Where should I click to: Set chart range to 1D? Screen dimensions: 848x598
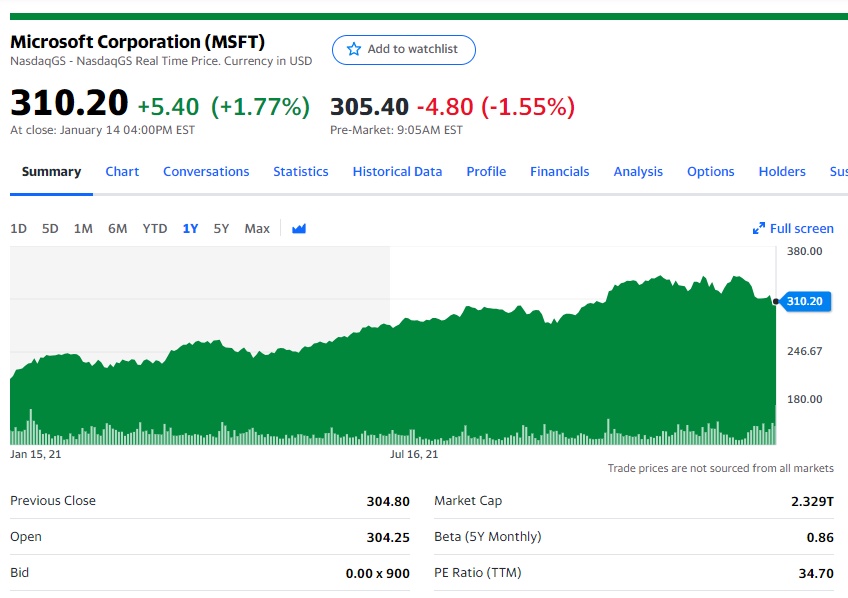click(18, 229)
